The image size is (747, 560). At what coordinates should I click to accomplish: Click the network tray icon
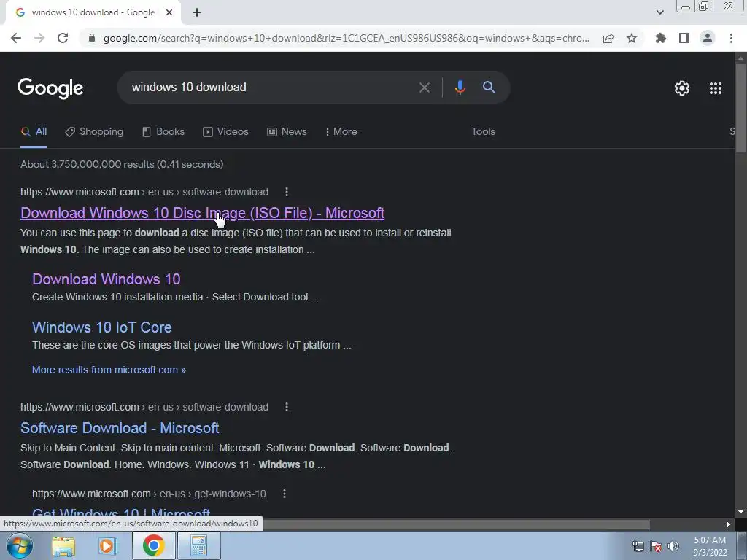point(638,546)
